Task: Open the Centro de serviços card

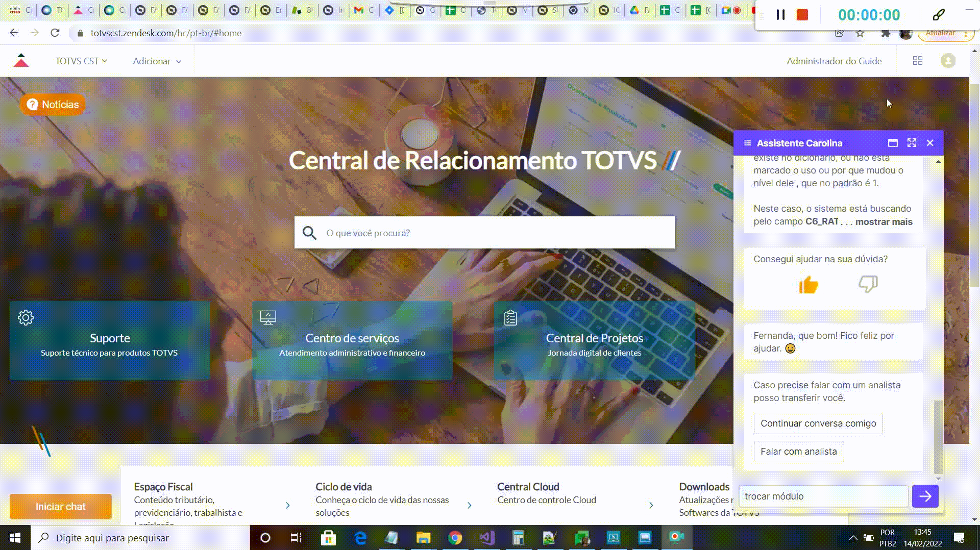Action: (x=352, y=340)
